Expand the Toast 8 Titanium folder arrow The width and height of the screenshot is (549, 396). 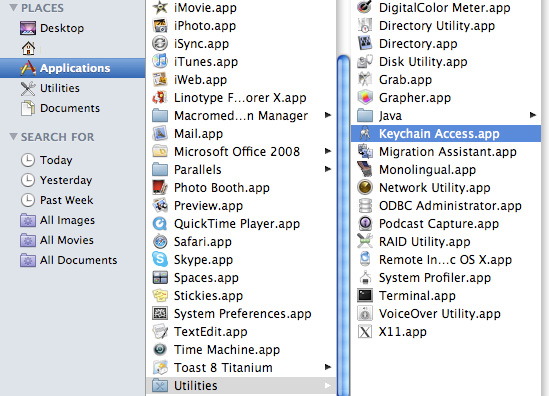(x=328, y=367)
